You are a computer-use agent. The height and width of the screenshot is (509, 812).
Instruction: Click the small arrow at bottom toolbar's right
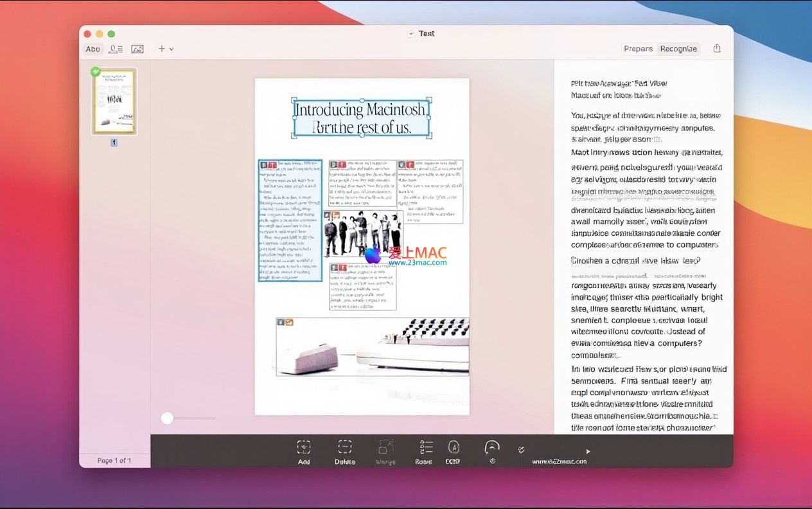[x=587, y=452]
